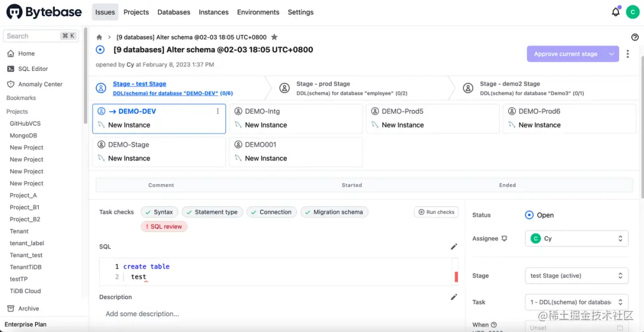The width and height of the screenshot is (644, 332).
Task: Click the Migration schema check badge
Action: click(x=335, y=212)
